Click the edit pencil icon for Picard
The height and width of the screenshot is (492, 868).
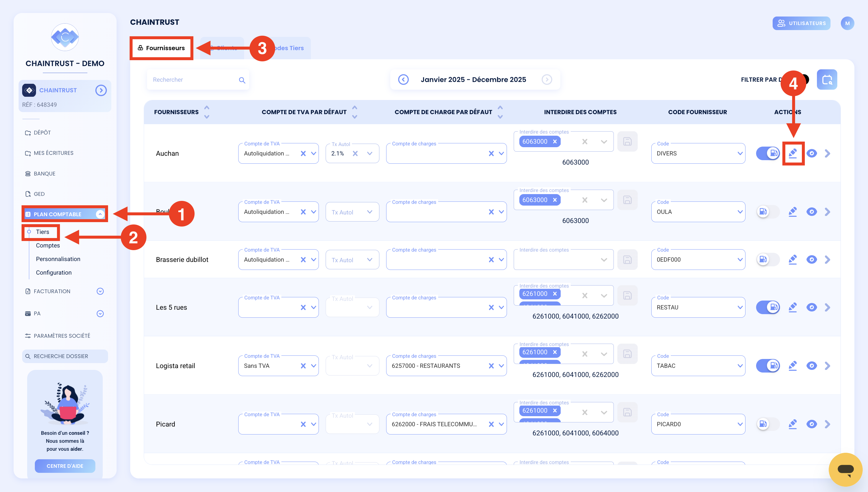coord(793,424)
